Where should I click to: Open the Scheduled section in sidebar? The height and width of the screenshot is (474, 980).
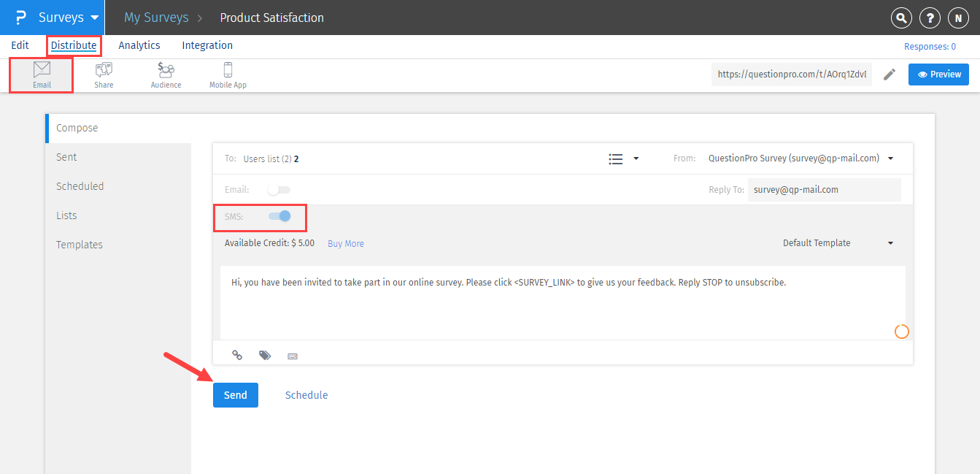80,186
